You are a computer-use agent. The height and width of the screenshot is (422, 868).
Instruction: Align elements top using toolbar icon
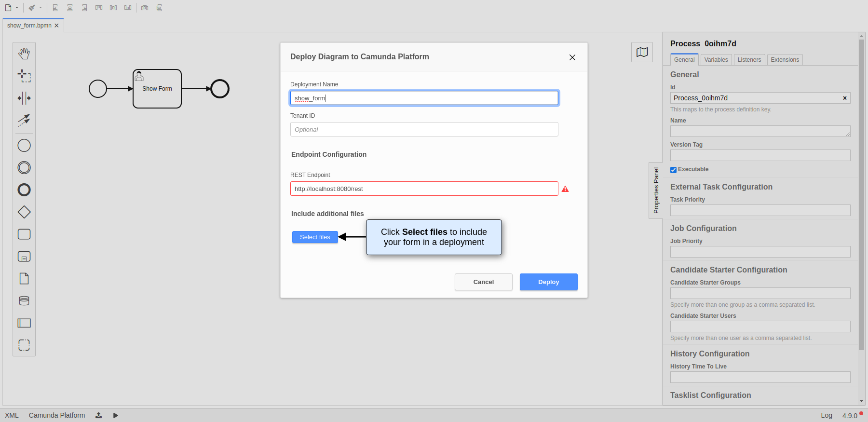point(99,8)
